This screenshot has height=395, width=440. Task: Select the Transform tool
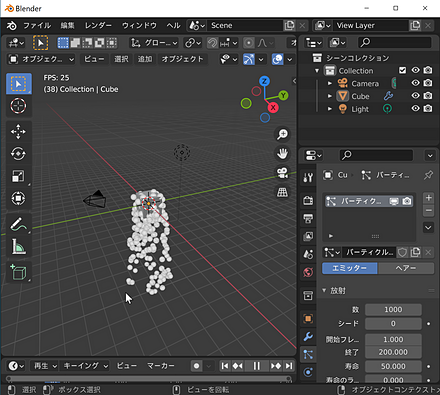19,198
